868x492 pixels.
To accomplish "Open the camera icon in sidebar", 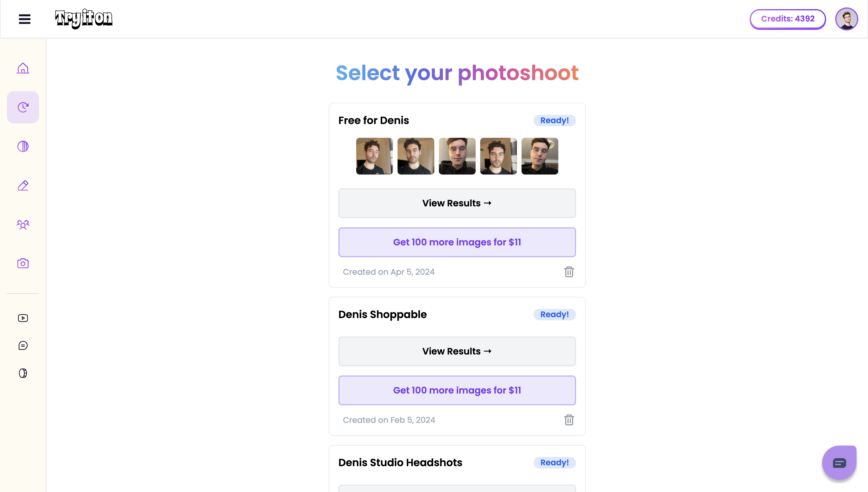I will [x=23, y=263].
